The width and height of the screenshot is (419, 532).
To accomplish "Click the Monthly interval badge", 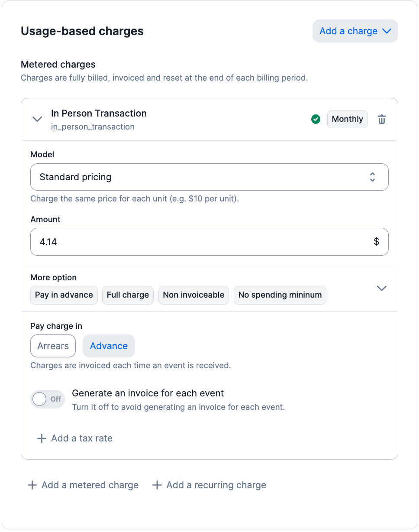I will coord(347,119).
